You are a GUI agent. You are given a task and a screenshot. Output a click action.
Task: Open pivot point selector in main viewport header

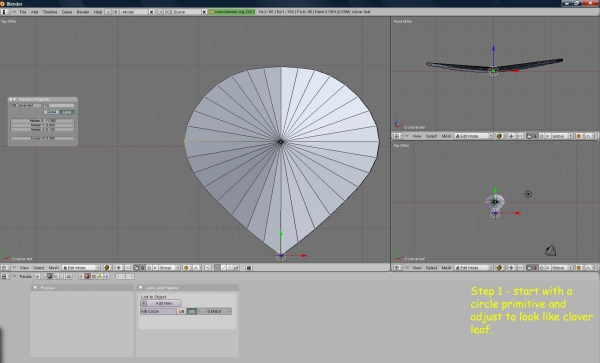(x=119, y=268)
